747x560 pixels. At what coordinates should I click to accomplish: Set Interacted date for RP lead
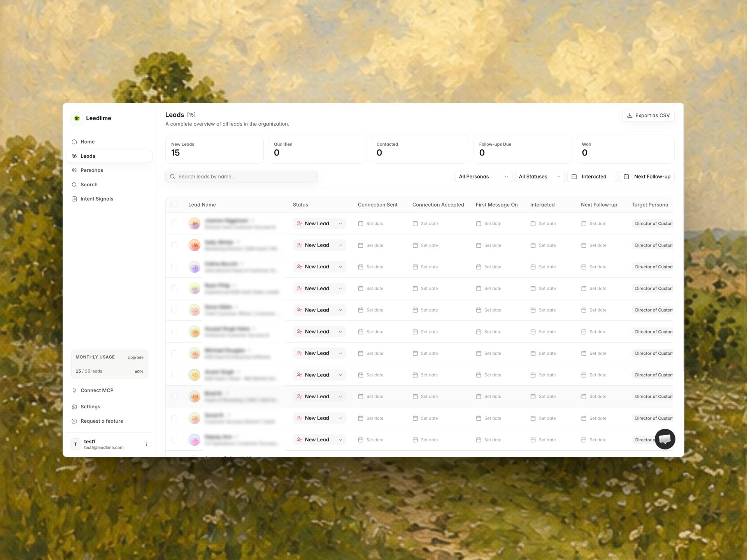(x=543, y=289)
